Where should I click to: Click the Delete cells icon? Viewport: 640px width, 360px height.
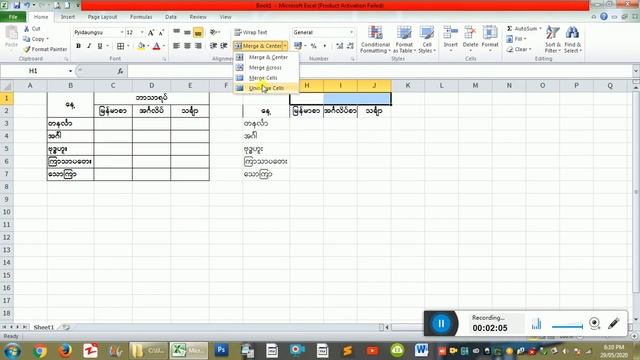pyautogui.click(x=470, y=33)
